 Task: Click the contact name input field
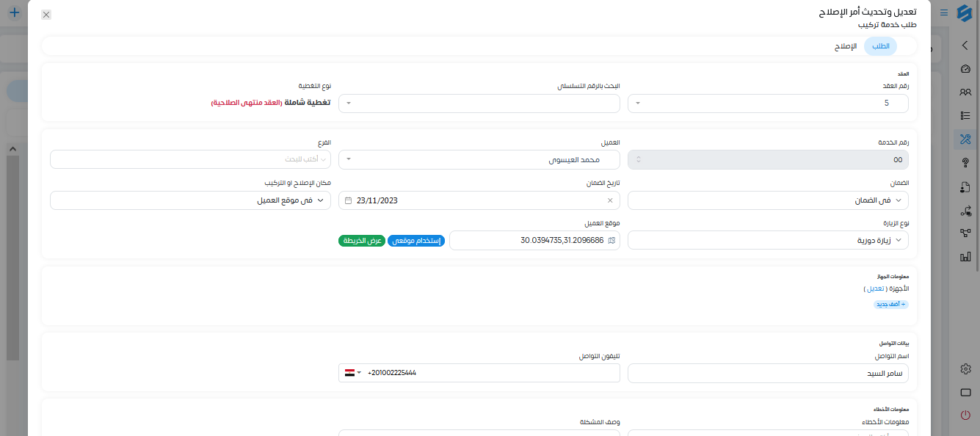pyautogui.click(x=768, y=373)
